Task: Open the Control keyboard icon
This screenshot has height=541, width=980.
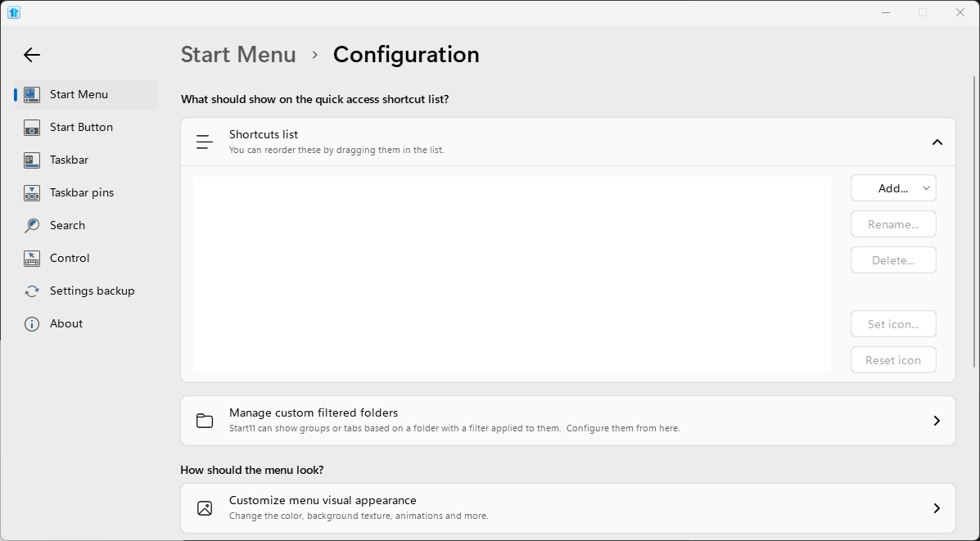Action: pyautogui.click(x=32, y=258)
